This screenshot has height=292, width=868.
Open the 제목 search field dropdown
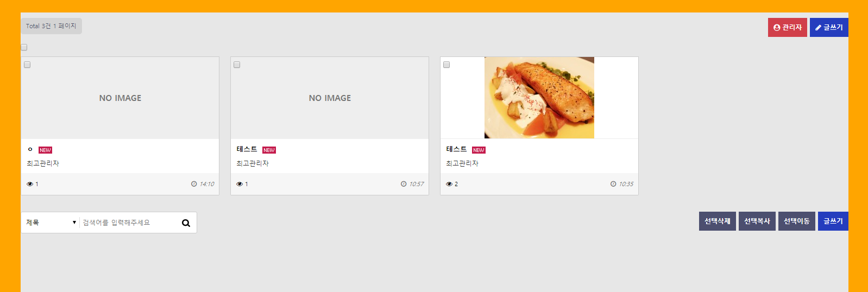click(x=51, y=223)
